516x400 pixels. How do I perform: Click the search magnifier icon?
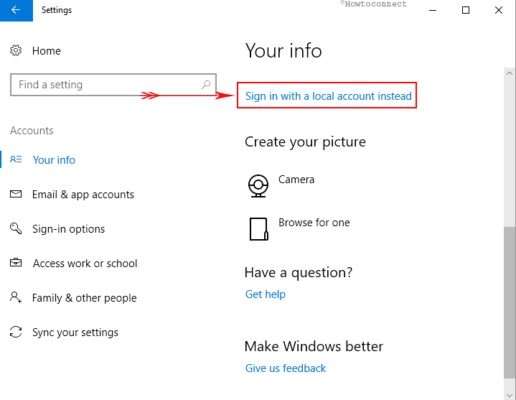pyautogui.click(x=206, y=85)
